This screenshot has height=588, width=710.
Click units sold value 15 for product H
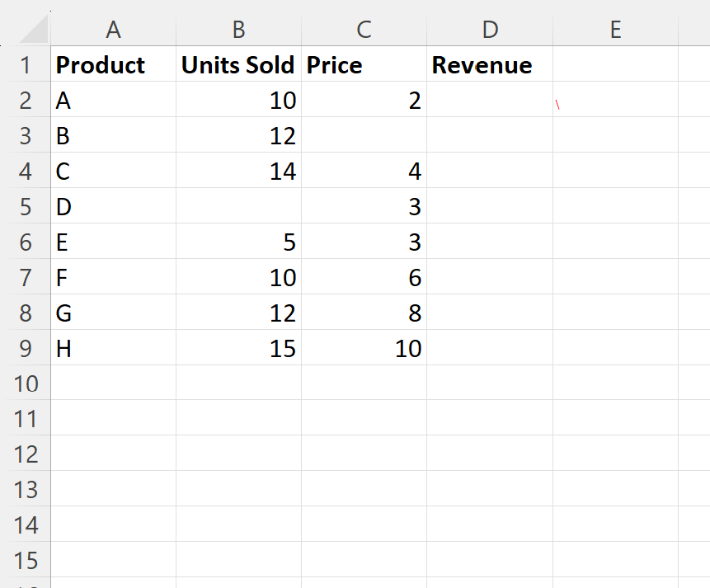tap(238, 348)
